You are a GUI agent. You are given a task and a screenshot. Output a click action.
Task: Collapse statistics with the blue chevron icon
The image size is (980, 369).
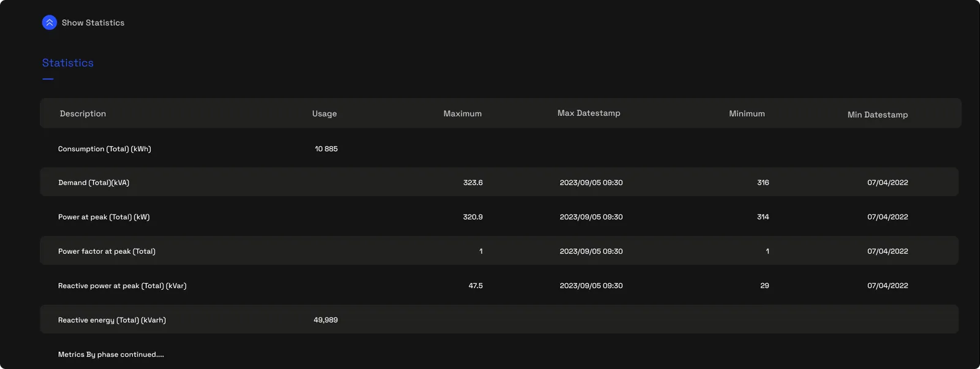pos(50,23)
